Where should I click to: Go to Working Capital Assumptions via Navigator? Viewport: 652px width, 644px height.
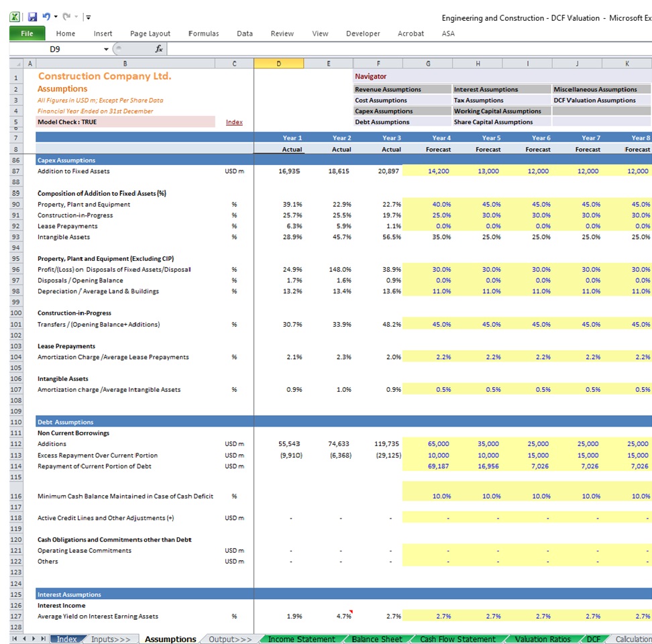(502, 111)
